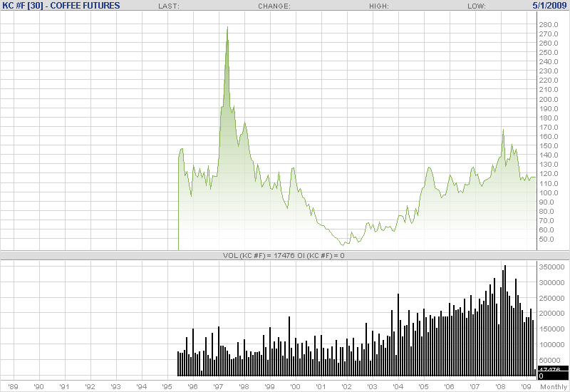This screenshot has height=392, width=570.
Task: Click the 230.0 price axis label
Action: tap(548, 71)
